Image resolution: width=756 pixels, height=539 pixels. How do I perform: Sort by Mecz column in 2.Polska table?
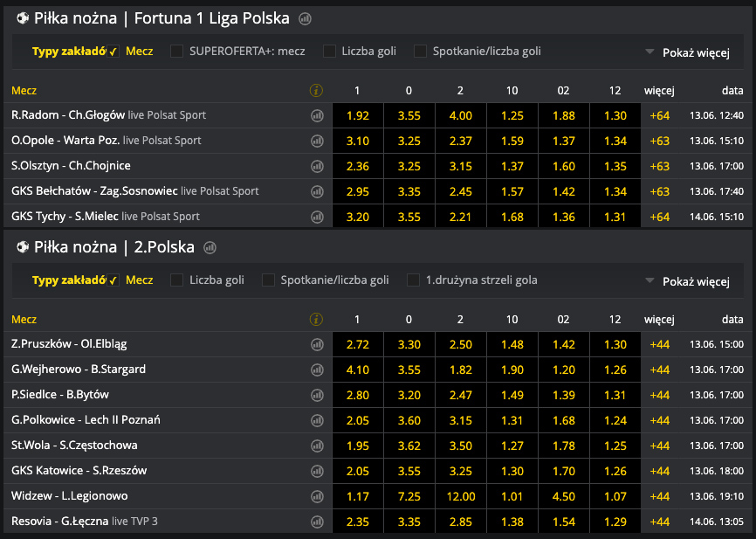(x=24, y=320)
